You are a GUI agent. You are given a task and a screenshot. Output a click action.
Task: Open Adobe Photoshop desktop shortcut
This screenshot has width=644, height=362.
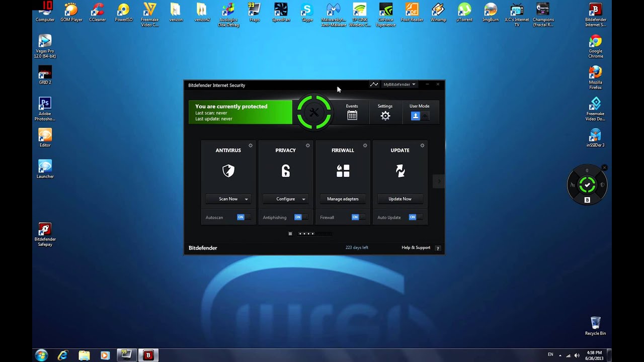point(45,109)
